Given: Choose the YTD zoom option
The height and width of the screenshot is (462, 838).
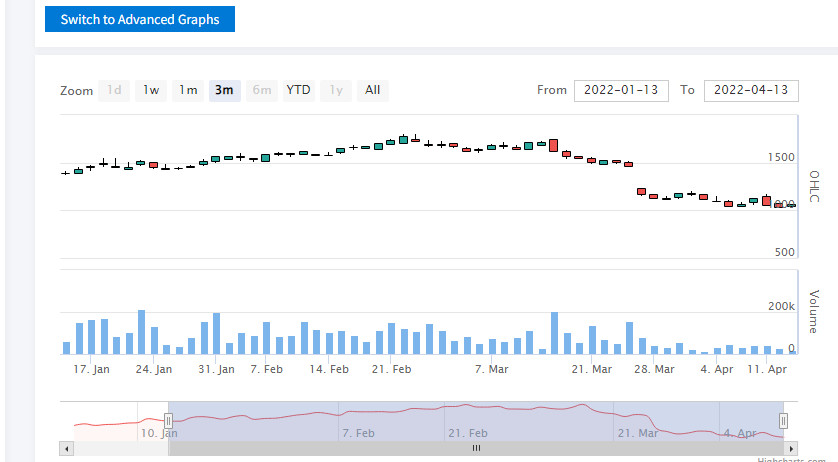Looking at the screenshot, I should pos(298,90).
